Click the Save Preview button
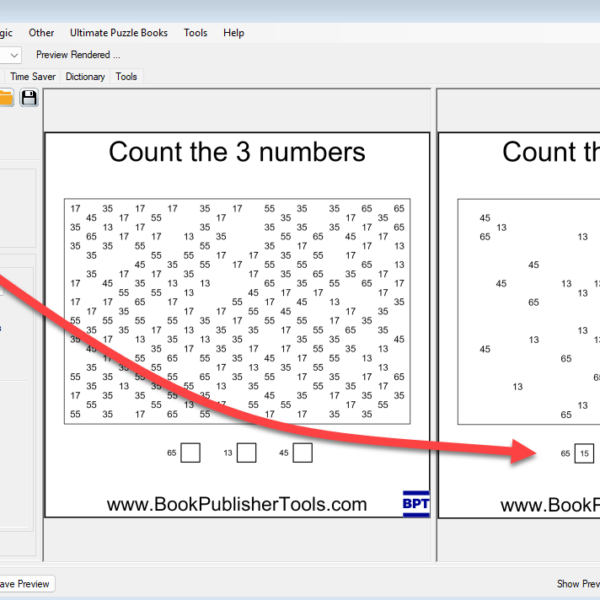 coord(24,584)
